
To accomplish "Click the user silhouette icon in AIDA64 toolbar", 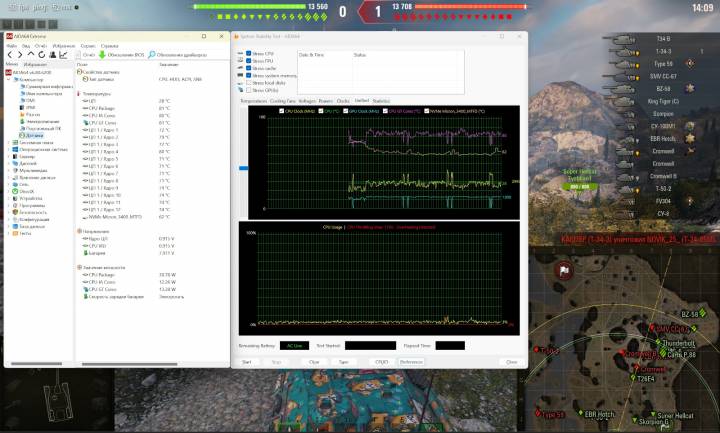I will pyautogui.click(x=52, y=55).
